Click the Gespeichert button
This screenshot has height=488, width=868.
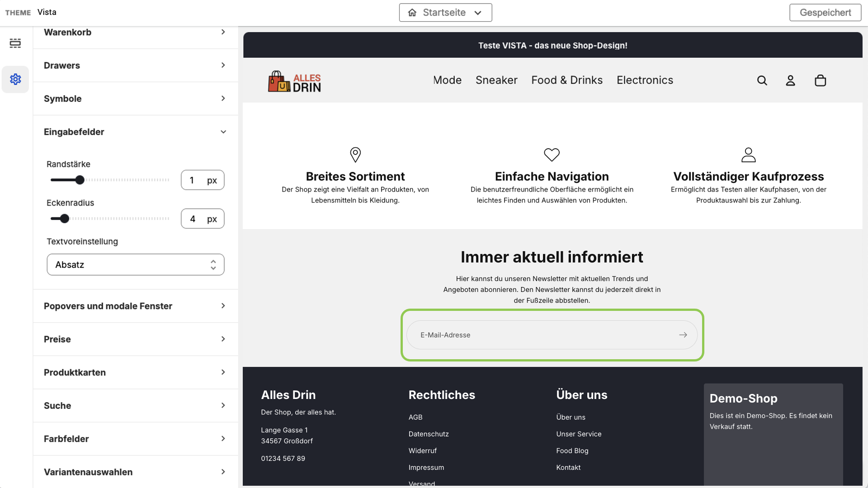(825, 13)
